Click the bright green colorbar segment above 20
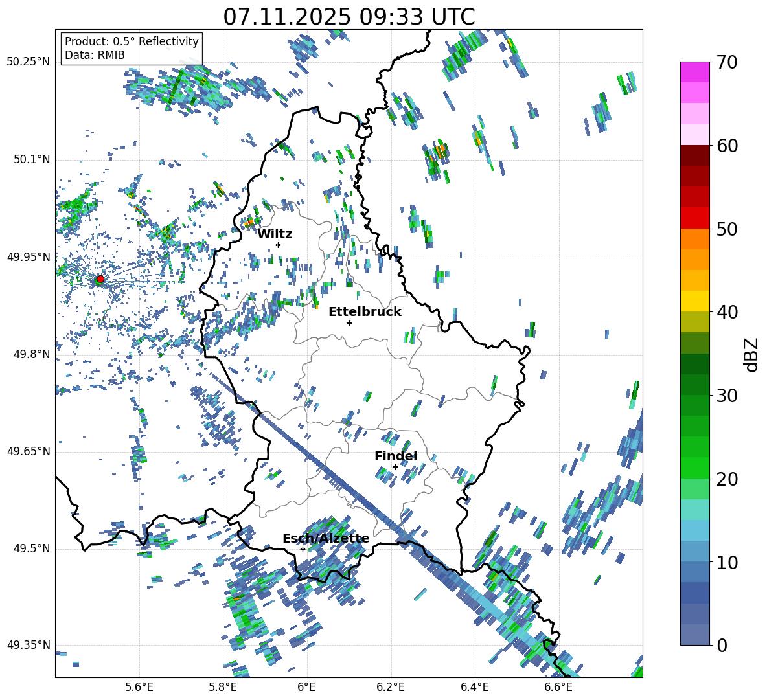Screen dimensions: 767x700 coord(694,468)
